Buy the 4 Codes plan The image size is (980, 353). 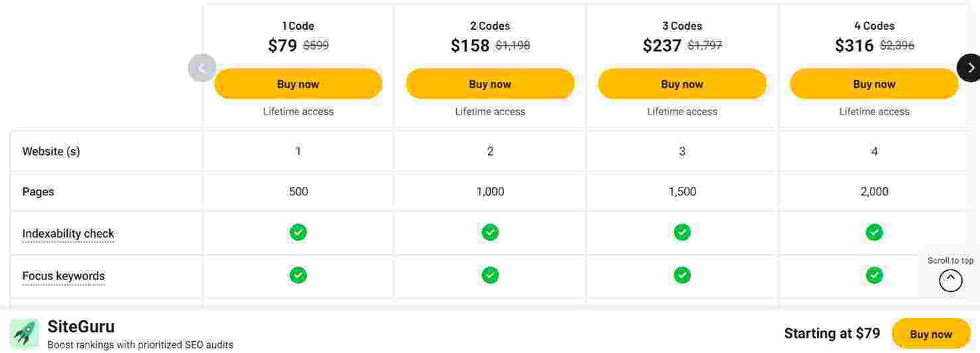[x=874, y=84]
